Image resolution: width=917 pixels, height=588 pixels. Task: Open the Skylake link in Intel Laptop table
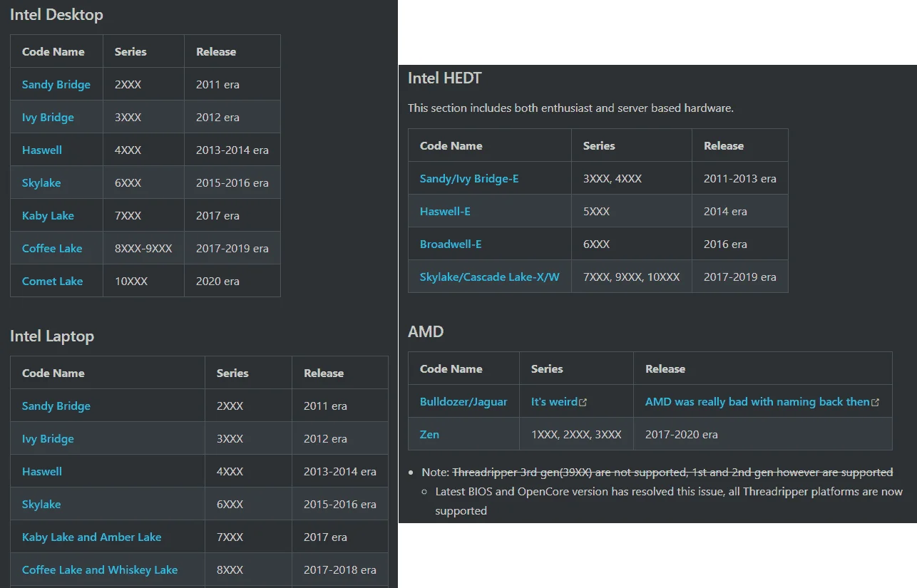(x=41, y=504)
